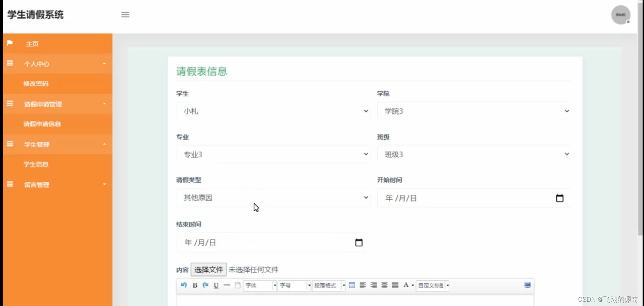This screenshot has height=306, width=644.
Task: Insert table using editor toolbar icon
Action: click(352, 285)
